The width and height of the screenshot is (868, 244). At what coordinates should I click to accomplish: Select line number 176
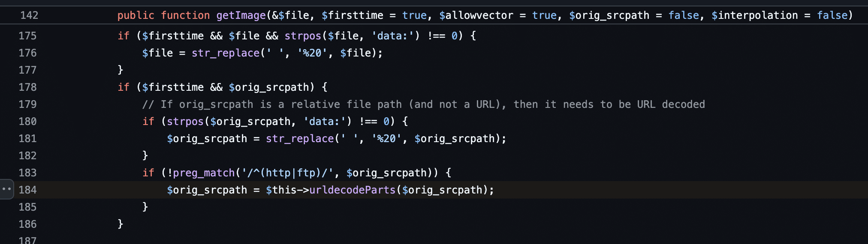coord(28,53)
